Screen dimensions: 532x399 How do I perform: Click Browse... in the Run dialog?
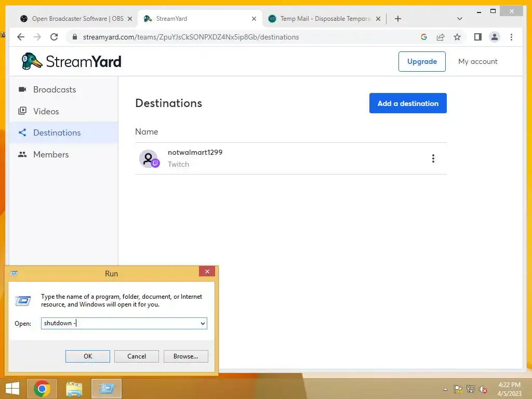click(x=185, y=356)
